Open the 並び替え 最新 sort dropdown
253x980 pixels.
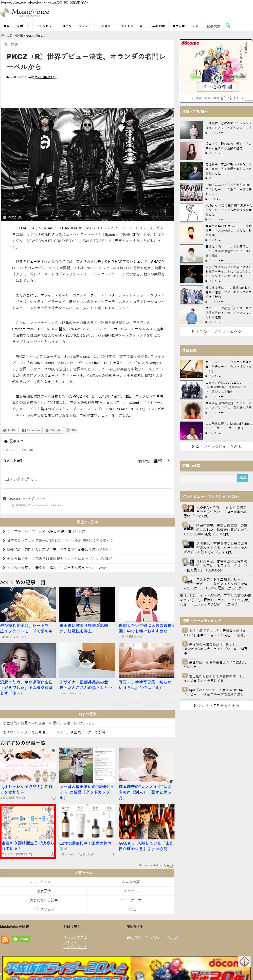[161, 461]
